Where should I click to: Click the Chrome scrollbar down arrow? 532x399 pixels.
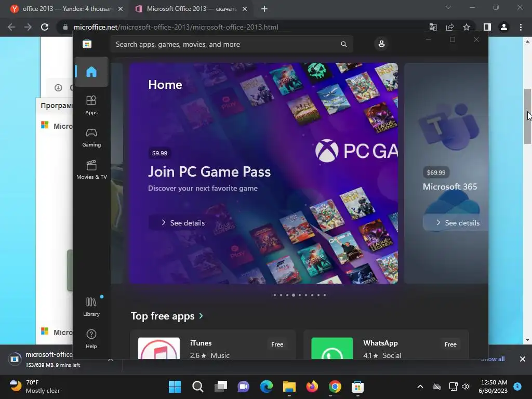[527, 340]
